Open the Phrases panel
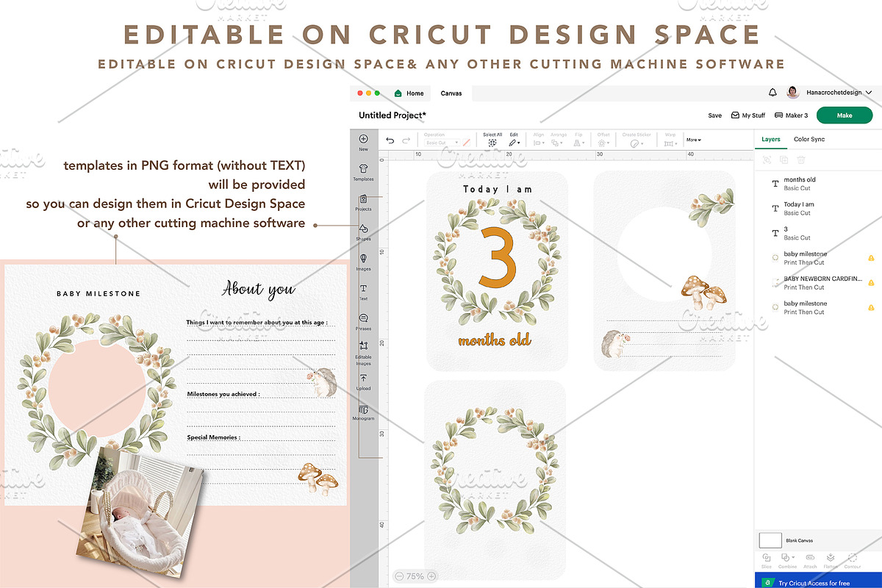The width and height of the screenshot is (882, 588). [363, 322]
